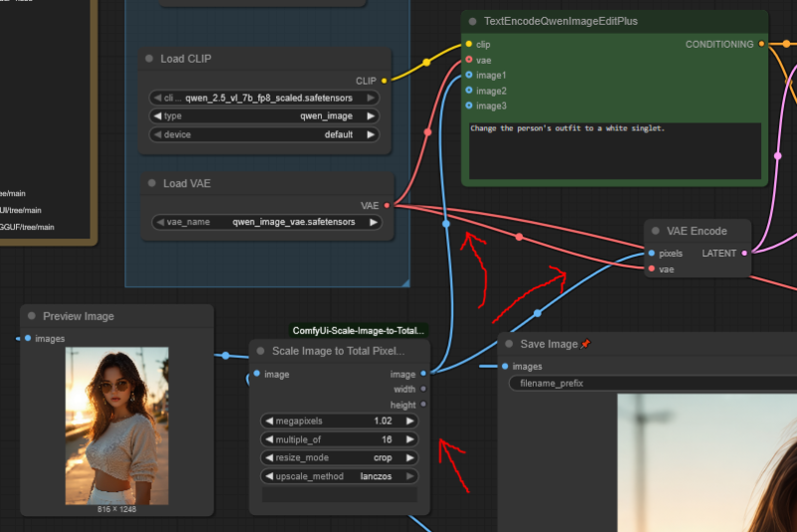Increase multiple_of value with right arrow
797x532 pixels.
tap(410, 439)
